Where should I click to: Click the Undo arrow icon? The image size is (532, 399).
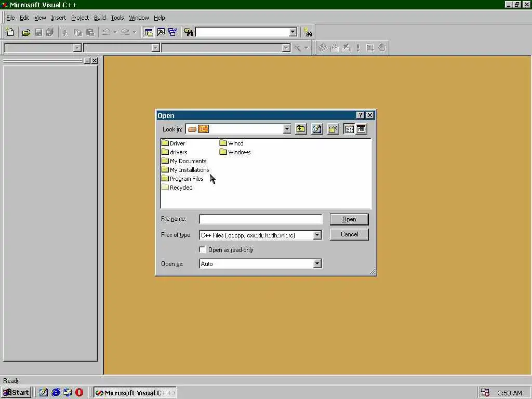tap(106, 32)
